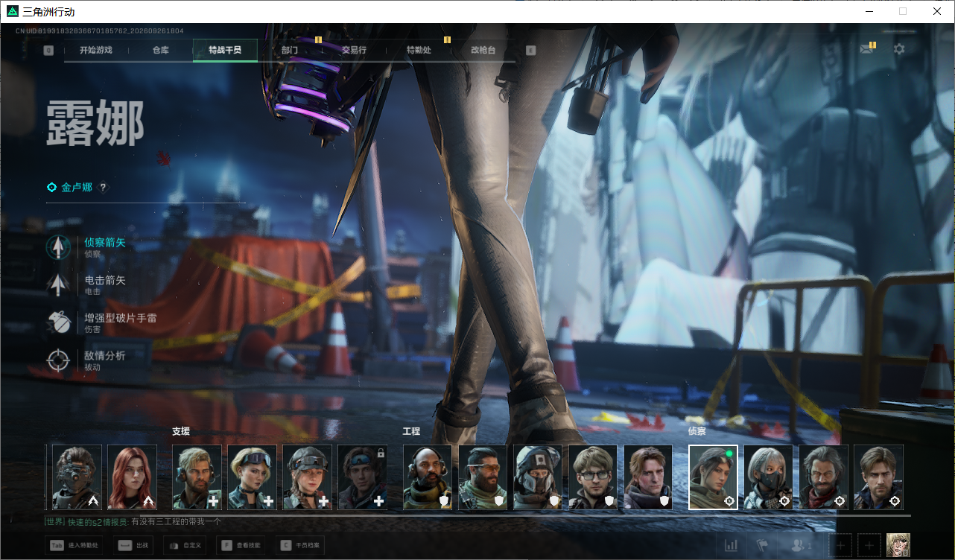Open the player avatar in bottom corner

pyautogui.click(x=898, y=545)
